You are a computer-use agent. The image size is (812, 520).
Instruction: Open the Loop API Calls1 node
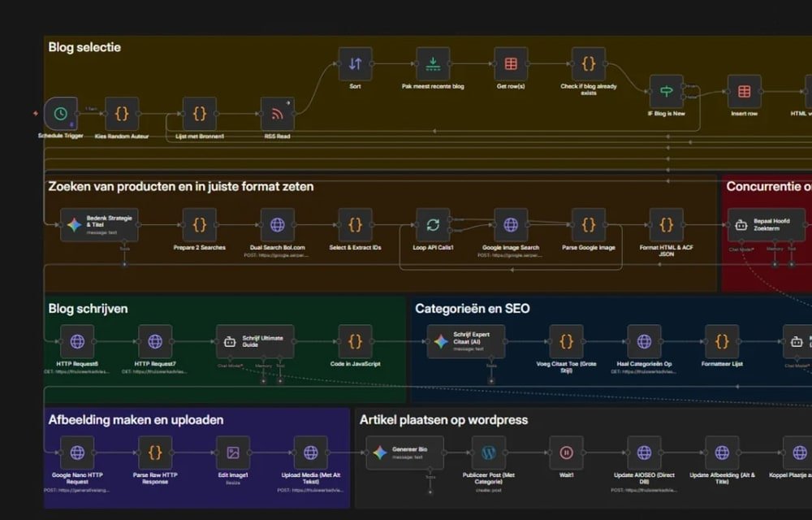pos(433,225)
